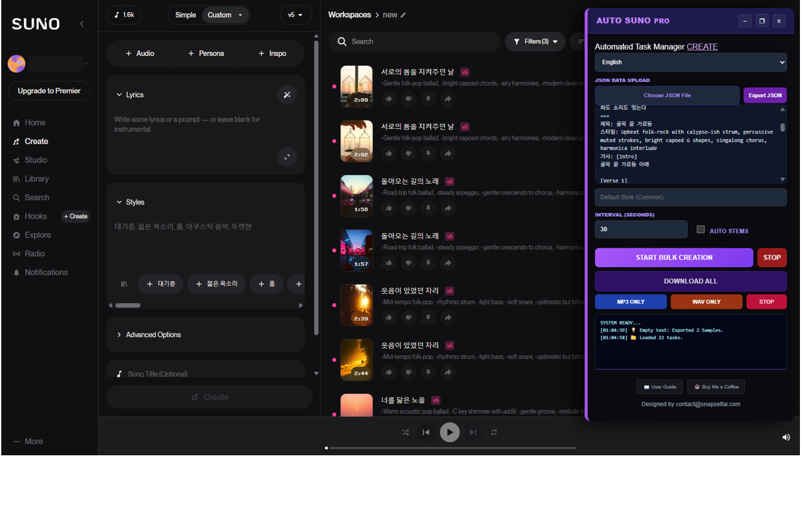Open the account avatar menu
Viewport: 812px width, 508px height.
pos(16,63)
